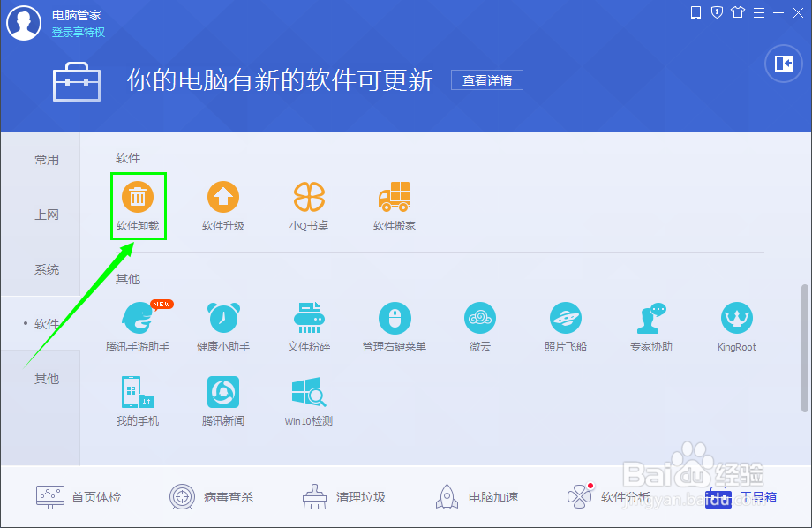Image resolution: width=812 pixels, height=528 pixels.
Task: Open skin settings via shirt icon
Action: 738,12
